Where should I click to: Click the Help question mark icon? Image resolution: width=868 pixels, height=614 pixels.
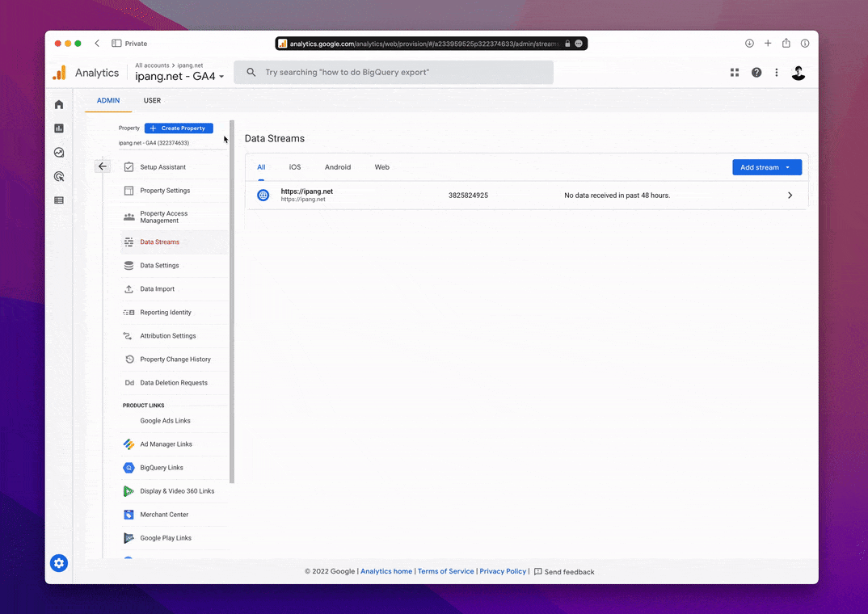tap(756, 73)
